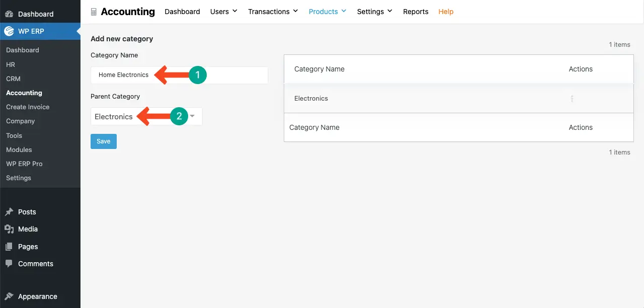This screenshot has width=644, height=308.
Task: Open the Help link in top navigation
Action: tap(446, 12)
